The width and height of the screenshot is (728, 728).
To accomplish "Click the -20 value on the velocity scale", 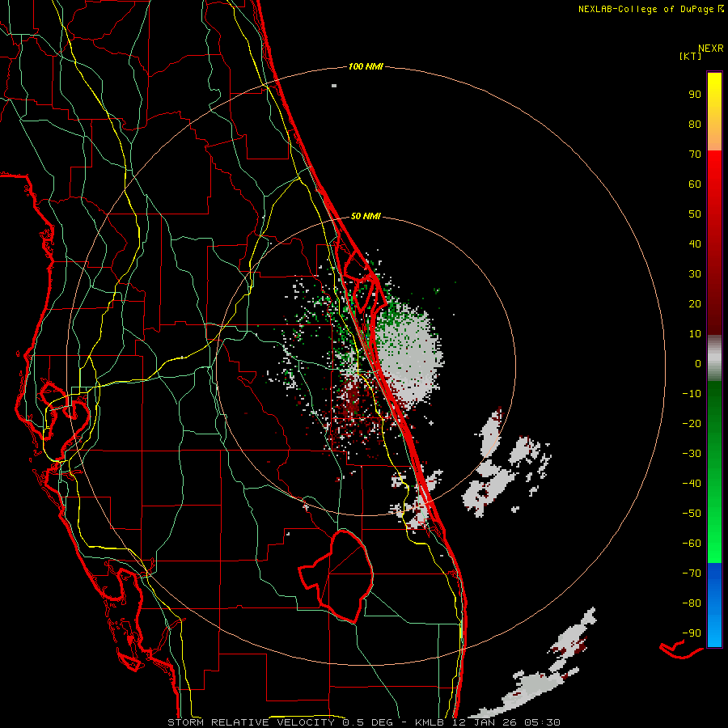I will pyautogui.click(x=692, y=423).
